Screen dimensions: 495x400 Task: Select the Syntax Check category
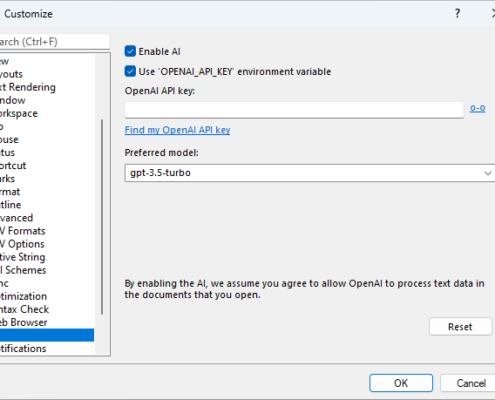25,309
